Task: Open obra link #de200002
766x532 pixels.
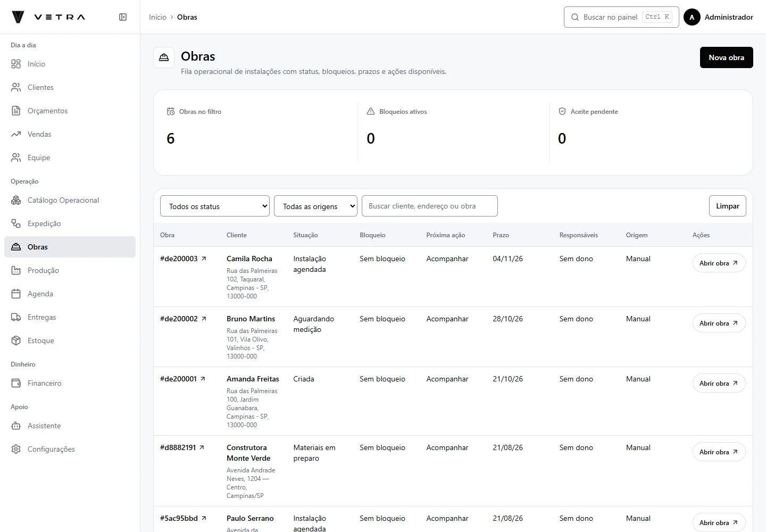Action: 183,319
